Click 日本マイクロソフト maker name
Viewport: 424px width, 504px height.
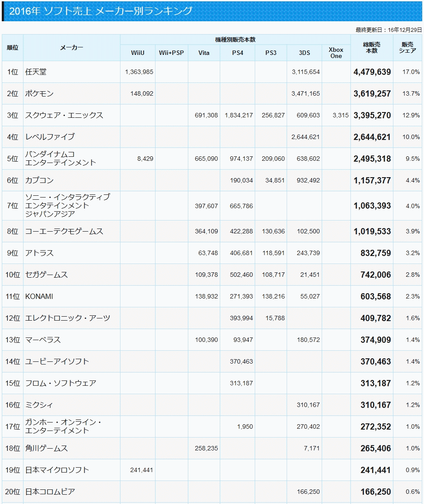point(57,470)
